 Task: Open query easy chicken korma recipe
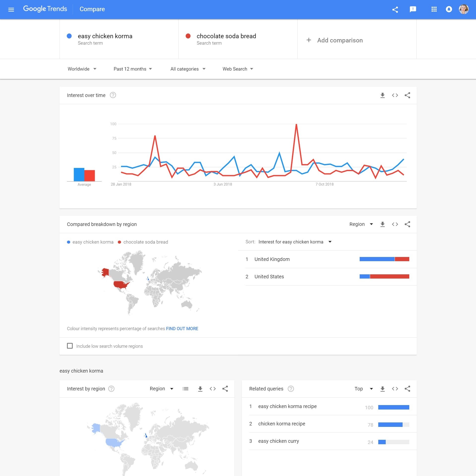point(287,406)
